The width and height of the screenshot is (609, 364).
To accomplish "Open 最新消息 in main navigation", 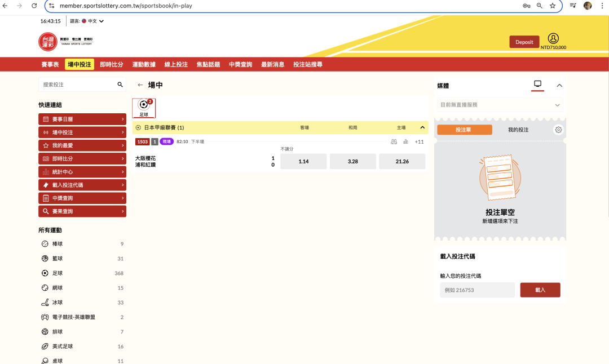I will point(273,64).
